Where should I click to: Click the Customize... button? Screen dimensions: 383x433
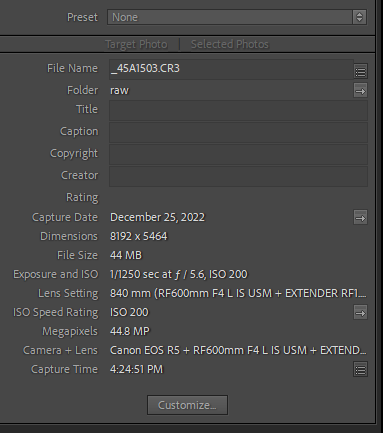coord(187,405)
